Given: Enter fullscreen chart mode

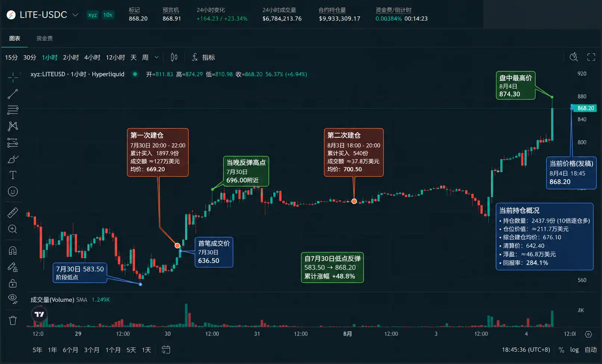Looking at the screenshot, I should [x=591, y=57].
